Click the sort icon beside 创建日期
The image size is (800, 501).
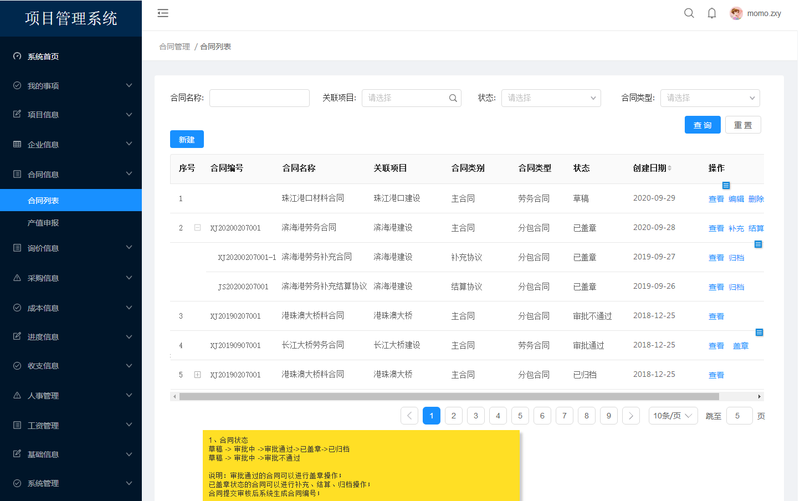[x=669, y=168]
